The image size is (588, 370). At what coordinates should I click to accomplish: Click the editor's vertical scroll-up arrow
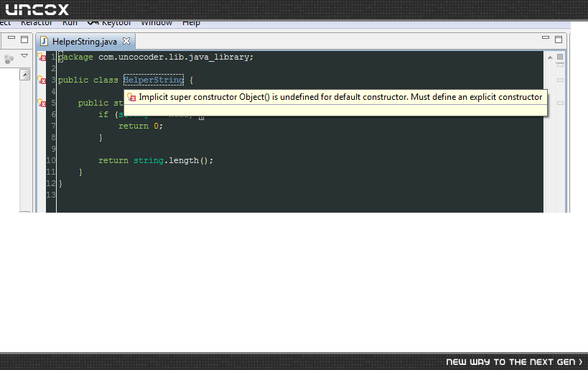click(550, 57)
